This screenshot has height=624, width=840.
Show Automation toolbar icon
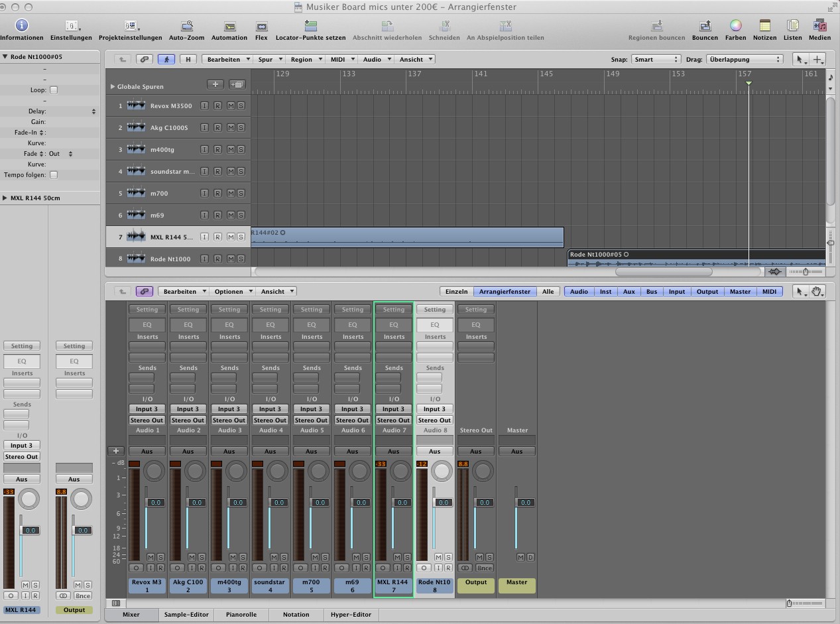pyautogui.click(x=229, y=27)
